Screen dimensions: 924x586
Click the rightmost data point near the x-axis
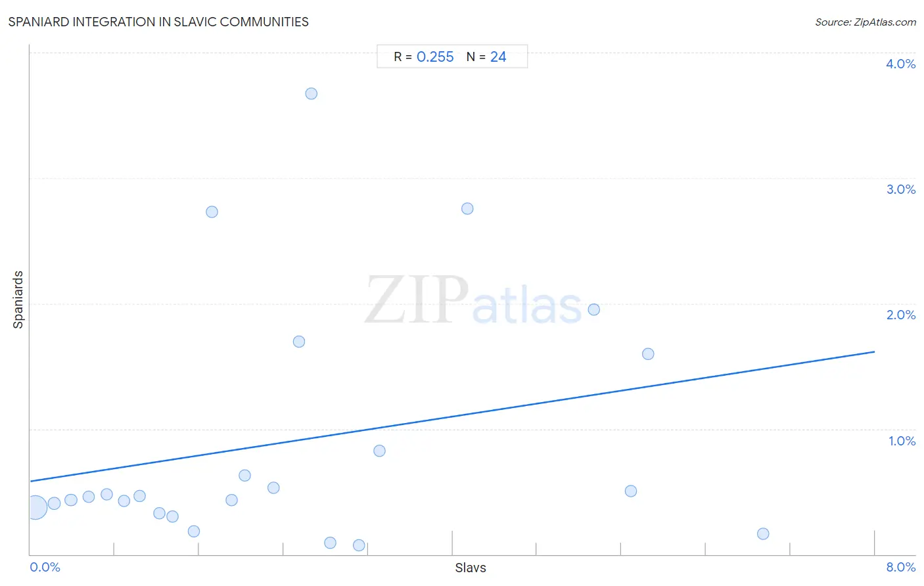[763, 534]
